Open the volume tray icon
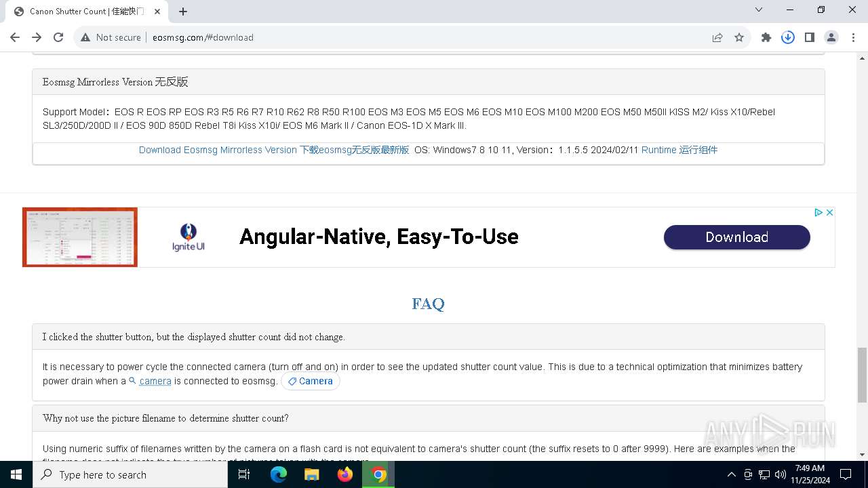868x488 pixels. [x=781, y=474]
